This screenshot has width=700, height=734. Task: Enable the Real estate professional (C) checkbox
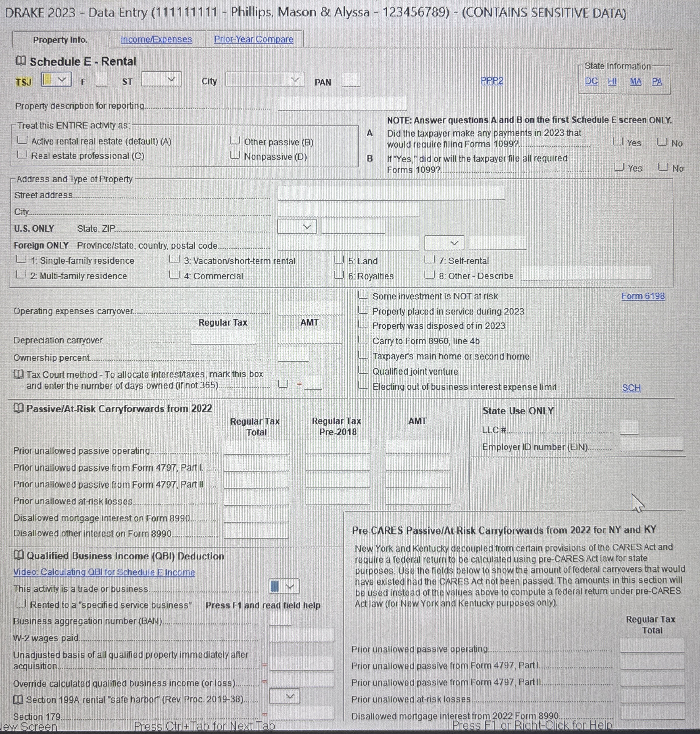(x=22, y=155)
